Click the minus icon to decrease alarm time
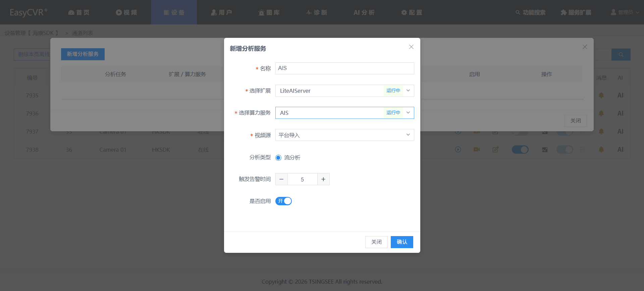The width and height of the screenshot is (644, 291). (x=281, y=179)
